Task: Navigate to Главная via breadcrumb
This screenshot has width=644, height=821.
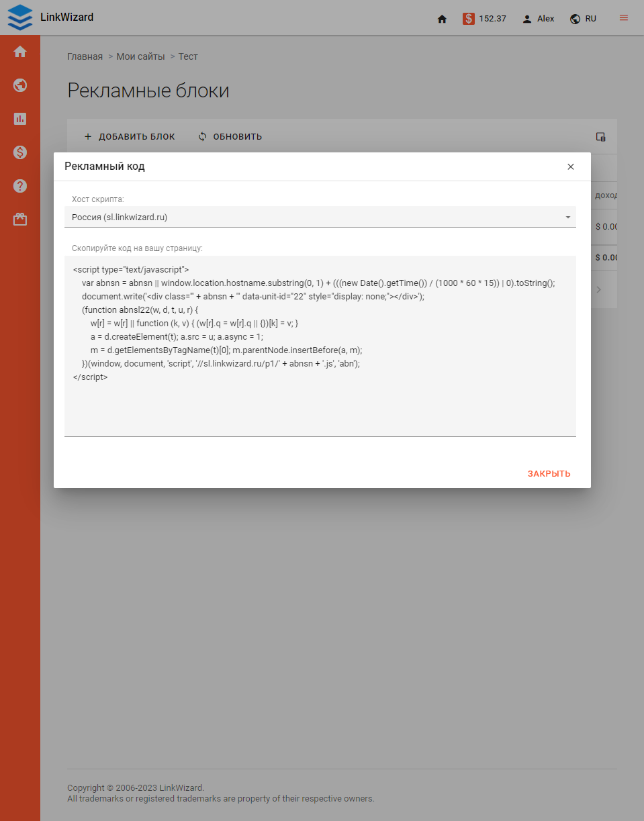Action: [x=85, y=56]
